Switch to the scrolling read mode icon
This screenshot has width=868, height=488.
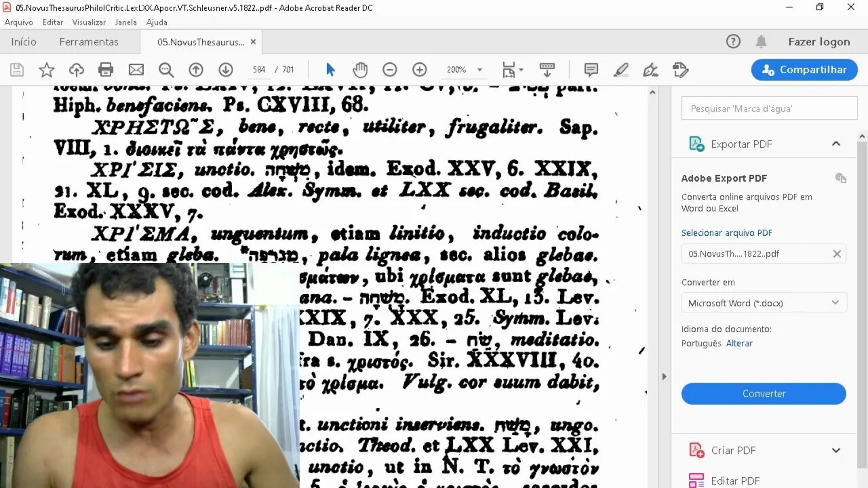click(x=547, y=70)
